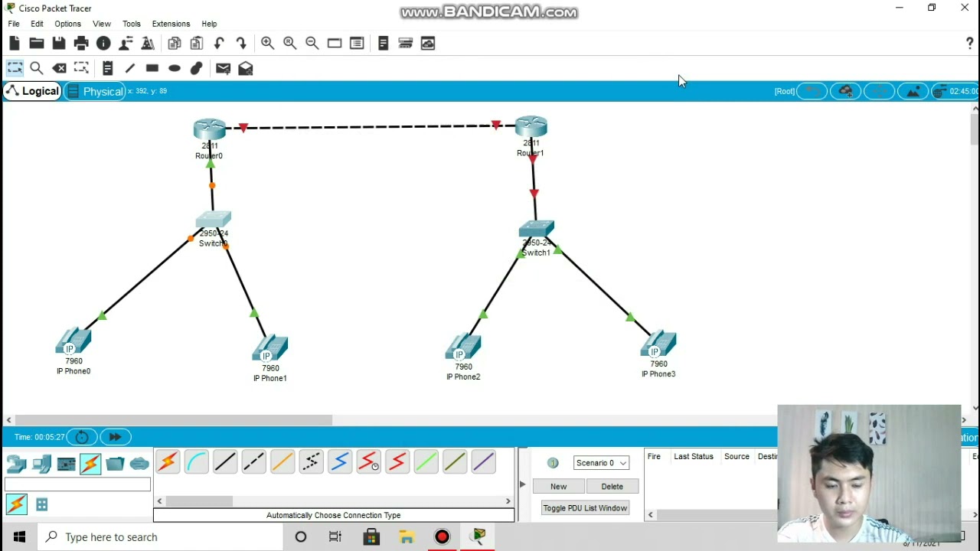Save the current network file

click(x=59, y=44)
